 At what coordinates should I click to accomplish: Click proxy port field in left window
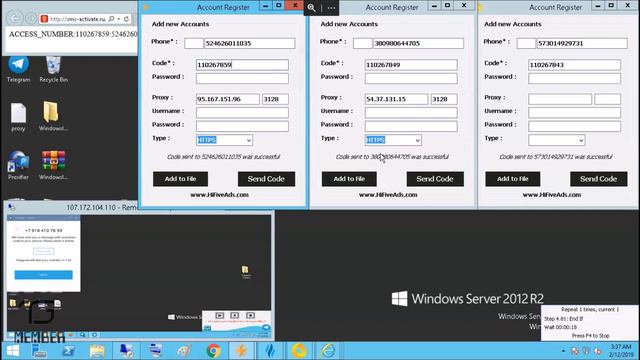pos(275,99)
